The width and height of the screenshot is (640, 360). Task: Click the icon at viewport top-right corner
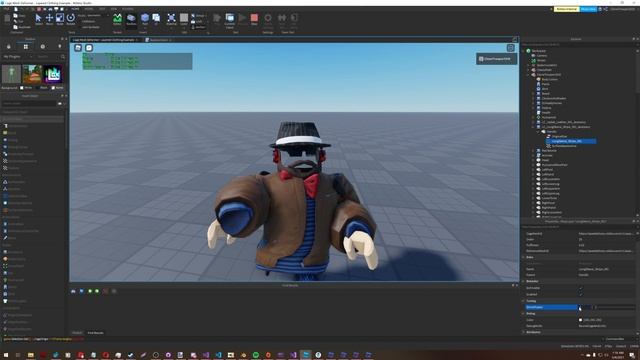[x=510, y=48]
